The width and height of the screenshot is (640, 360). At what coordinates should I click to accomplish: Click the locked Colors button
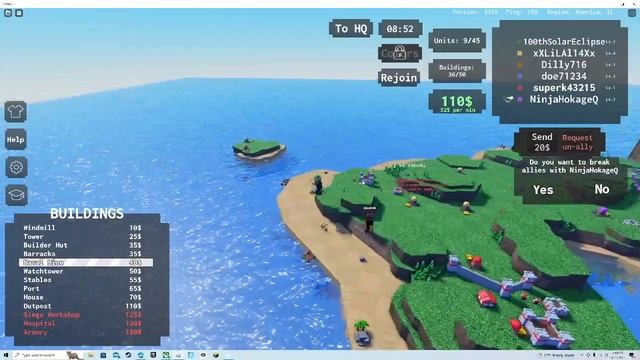(400, 53)
